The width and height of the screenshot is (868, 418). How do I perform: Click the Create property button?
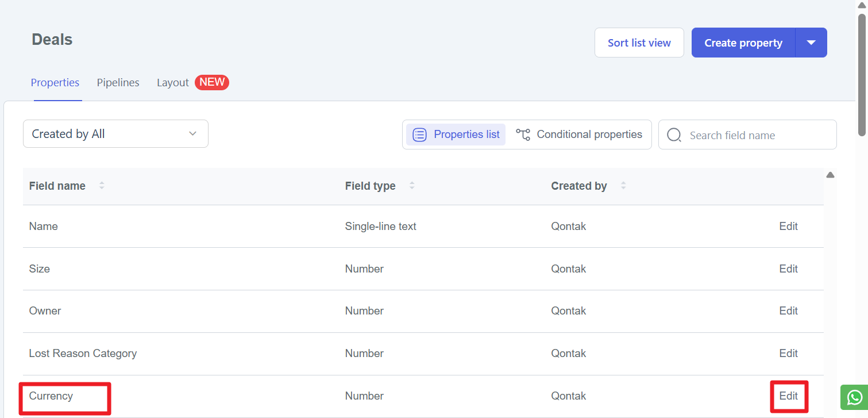(743, 43)
